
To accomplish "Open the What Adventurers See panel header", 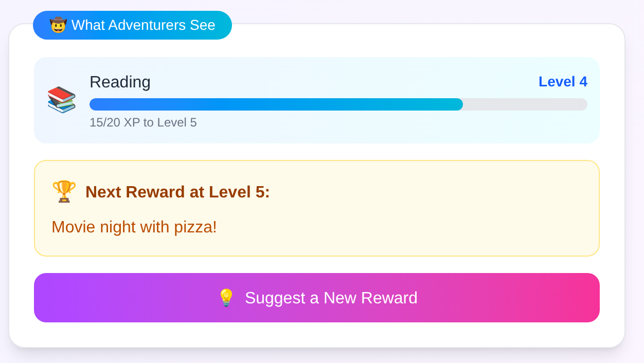I will click(x=132, y=25).
